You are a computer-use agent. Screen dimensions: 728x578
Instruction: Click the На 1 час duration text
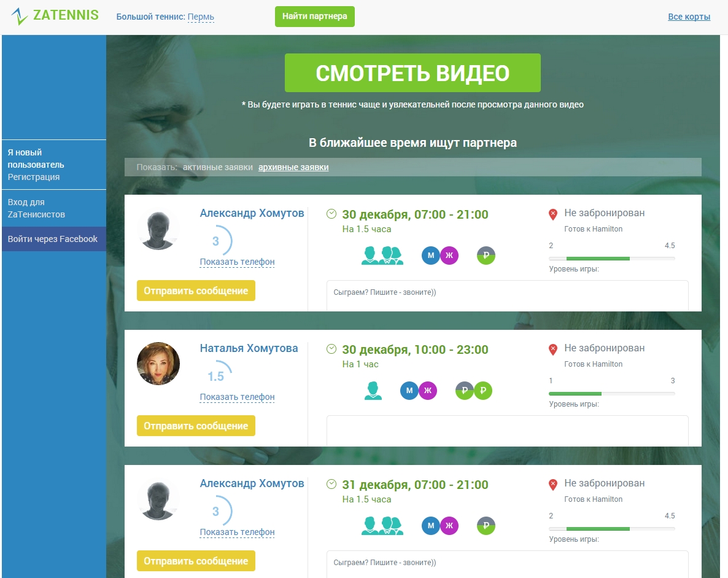click(x=360, y=364)
